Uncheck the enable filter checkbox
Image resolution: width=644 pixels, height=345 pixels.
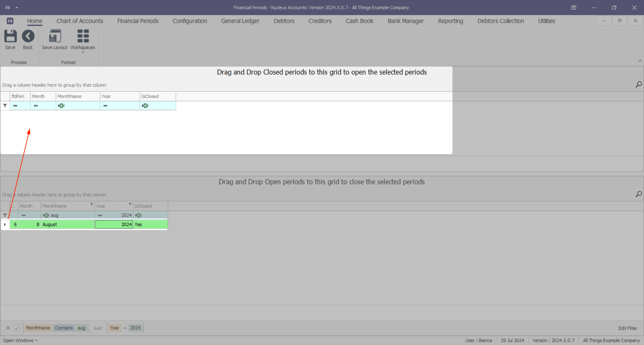point(17,328)
